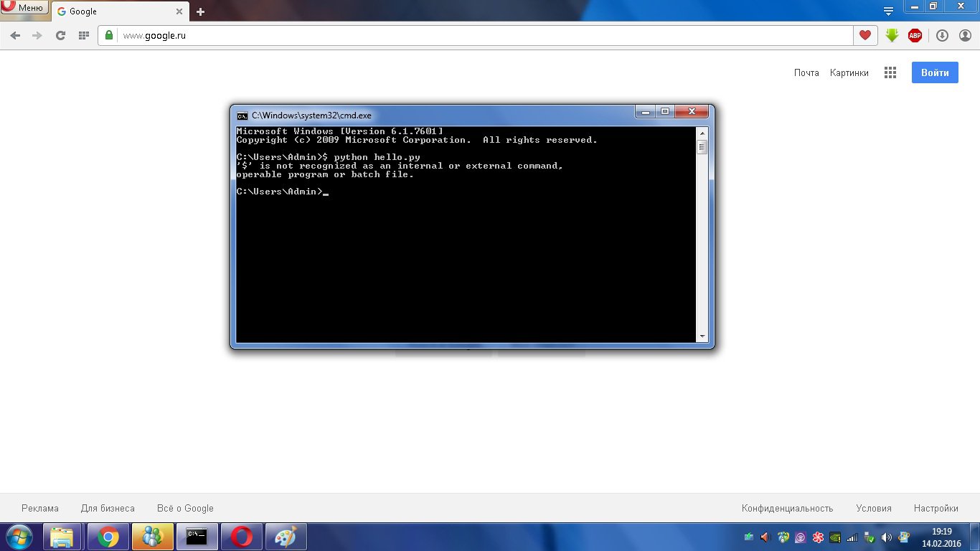Bookmark the page with the heart icon
Image resolution: width=980 pixels, height=551 pixels.
pos(865,35)
